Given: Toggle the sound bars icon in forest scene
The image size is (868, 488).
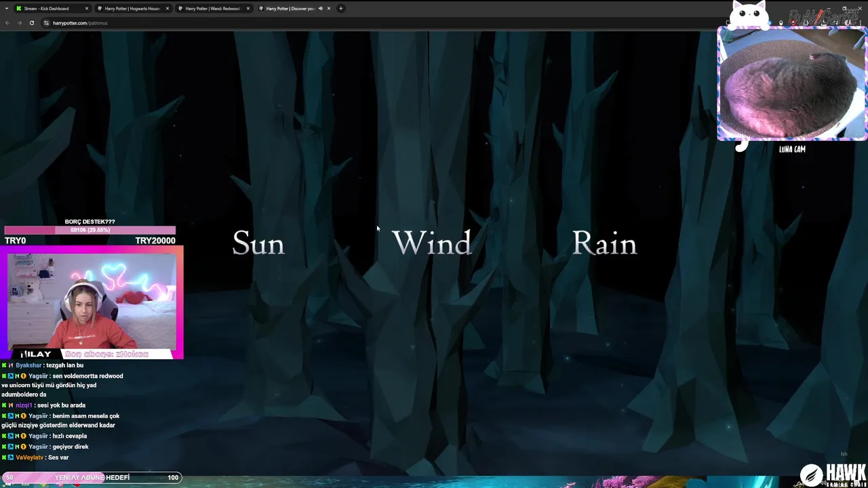Looking at the screenshot, I should click(844, 454).
